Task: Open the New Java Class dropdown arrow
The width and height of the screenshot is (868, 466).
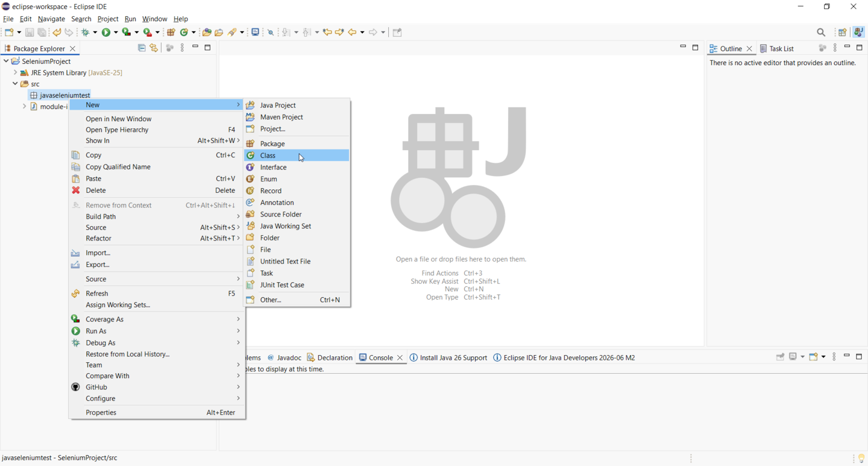Action: [193, 33]
